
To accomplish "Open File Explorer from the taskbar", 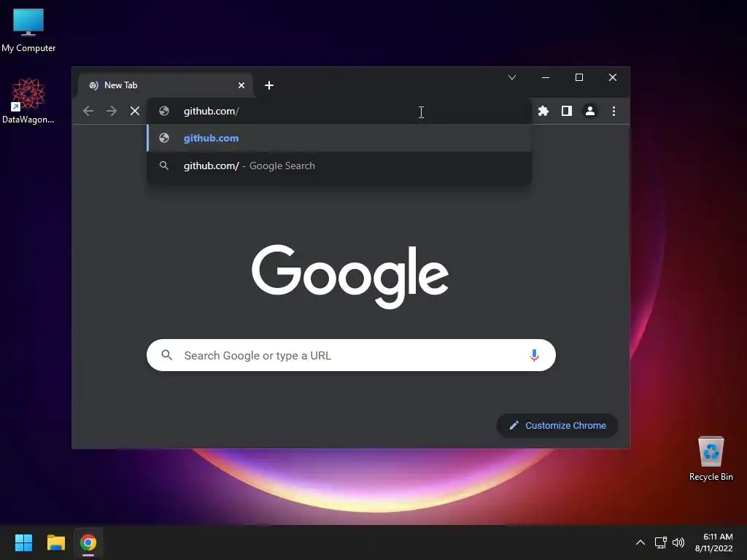I will pos(55,542).
